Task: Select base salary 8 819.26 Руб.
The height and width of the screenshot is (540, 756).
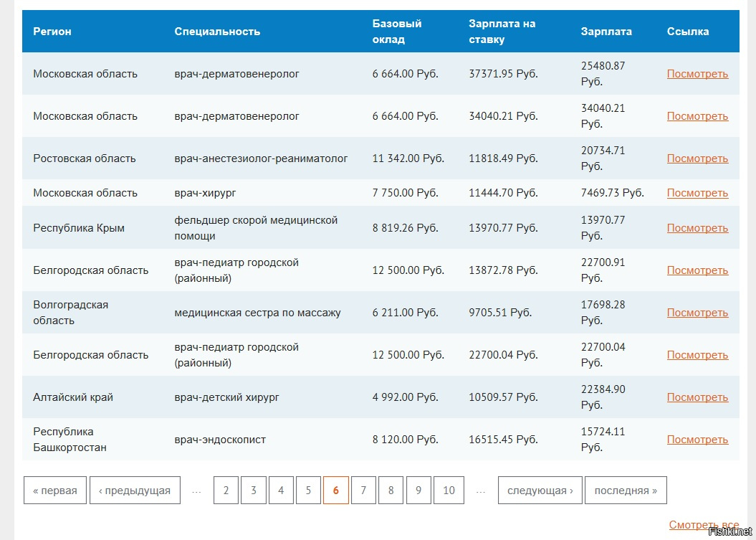Action: (x=405, y=228)
